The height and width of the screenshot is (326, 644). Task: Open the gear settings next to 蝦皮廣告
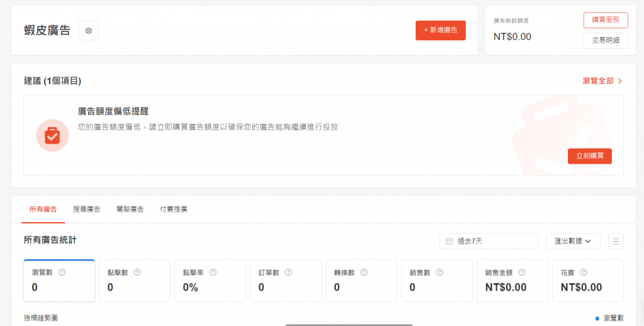coord(88,30)
